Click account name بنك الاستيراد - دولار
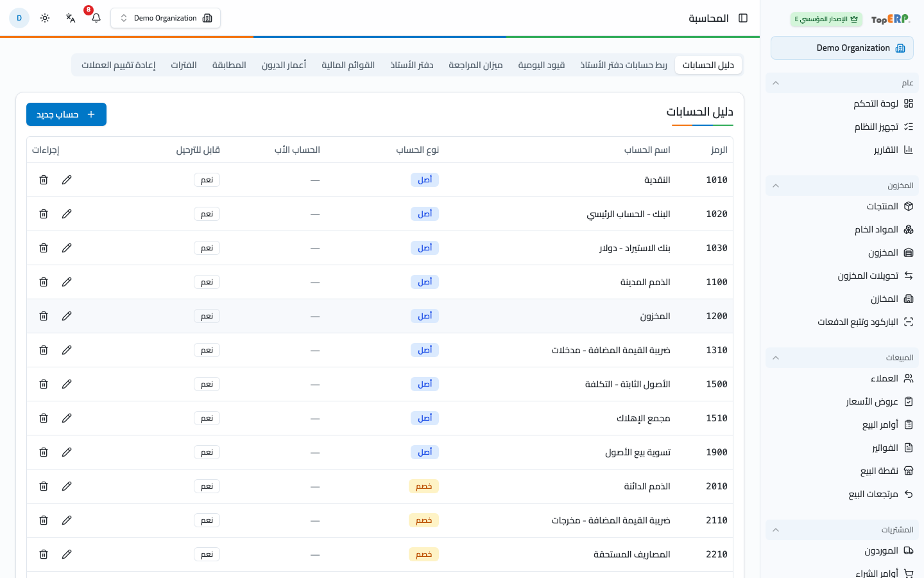924x578 pixels. pyautogui.click(x=635, y=248)
